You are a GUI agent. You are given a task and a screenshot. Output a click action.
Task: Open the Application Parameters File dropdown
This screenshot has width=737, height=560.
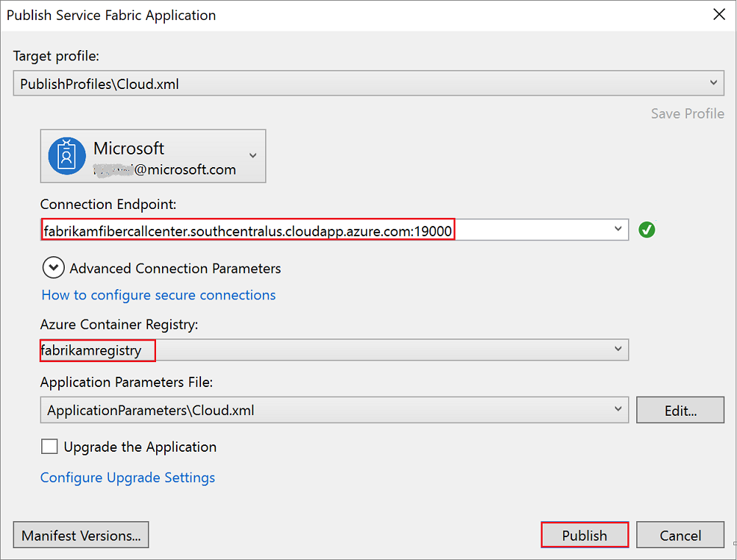coord(618,410)
